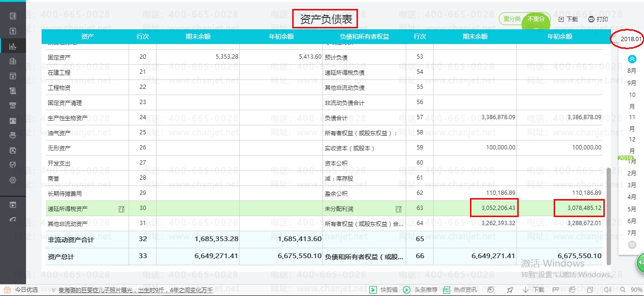Open the 热点资讯 taskbar link
644x296 pixels.
(461, 290)
